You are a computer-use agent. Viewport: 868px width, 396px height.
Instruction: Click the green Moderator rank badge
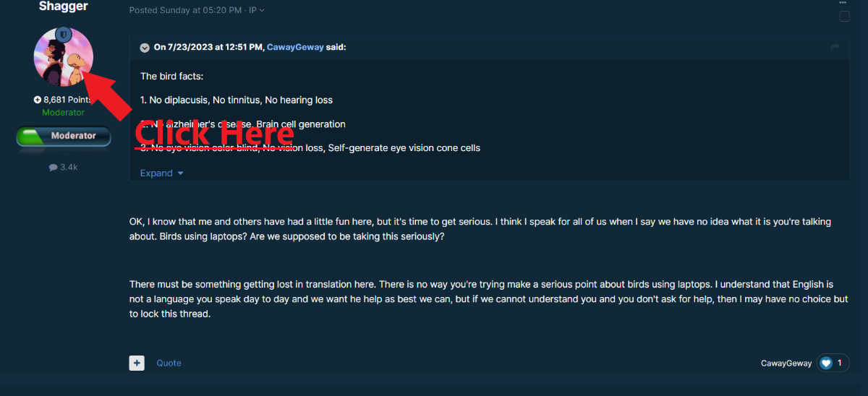(x=64, y=136)
